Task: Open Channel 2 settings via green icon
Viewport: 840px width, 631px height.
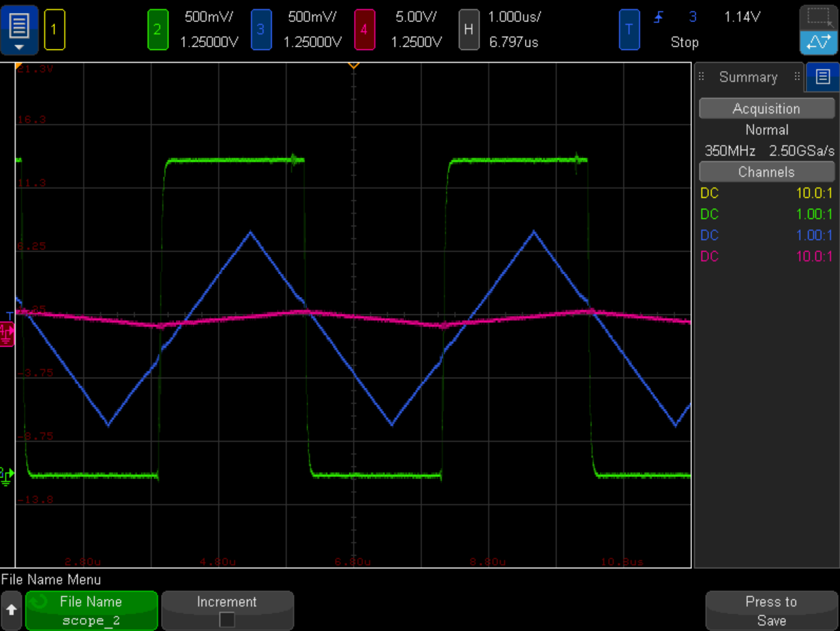Action: click(157, 30)
